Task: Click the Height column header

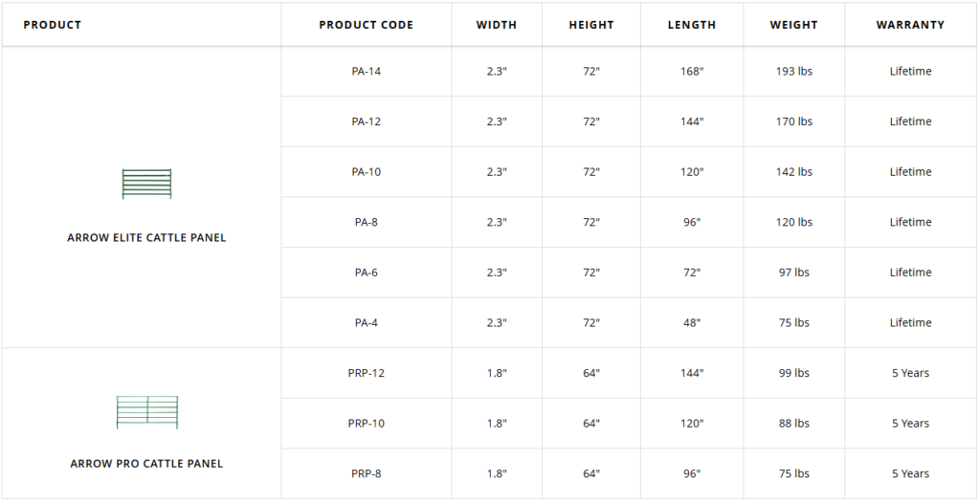Action: click(x=591, y=25)
